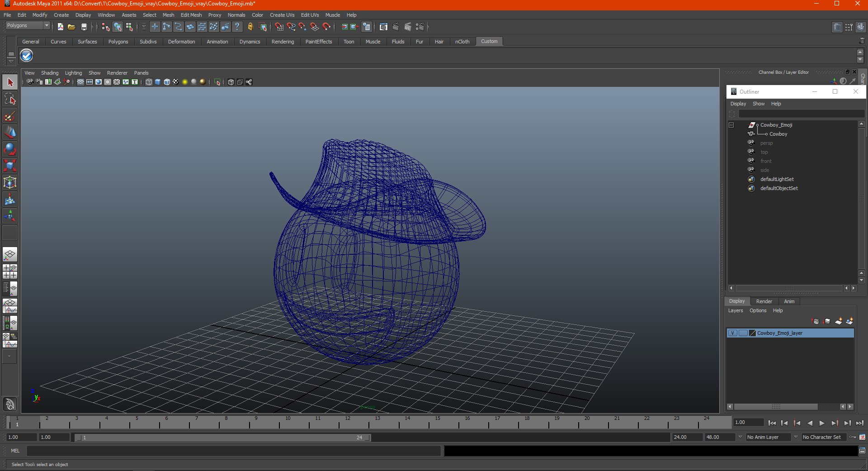Select the Universal Manipulator tool
The image size is (868, 471).
tap(10, 182)
